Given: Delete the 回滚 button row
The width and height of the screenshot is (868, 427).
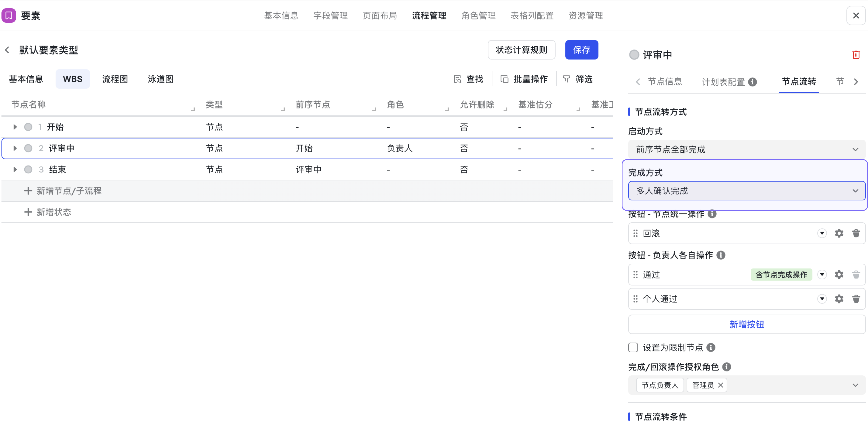Looking at the screenshot, I should click(856, 233).
